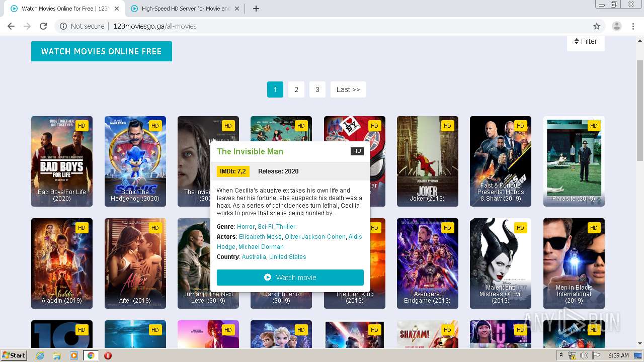Expand the Filter dropdown
The width and height of the screenshot is (644, 362).
tap(586, 41)
